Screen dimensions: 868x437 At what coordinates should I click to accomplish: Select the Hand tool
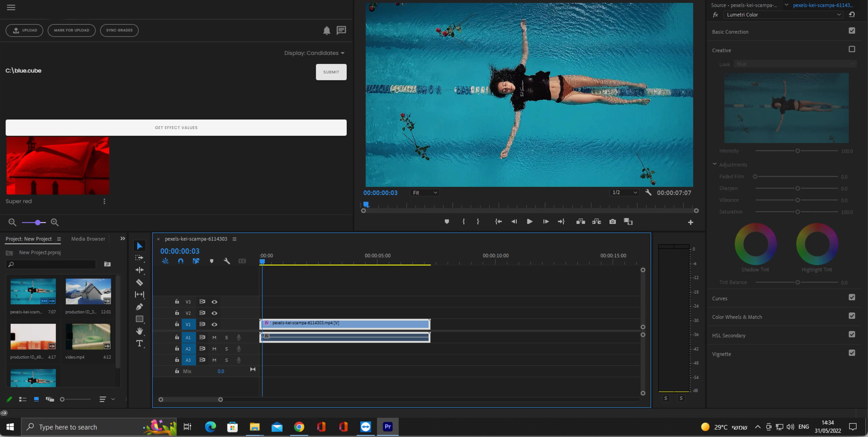pyautogui.click(x=139, y=331)
